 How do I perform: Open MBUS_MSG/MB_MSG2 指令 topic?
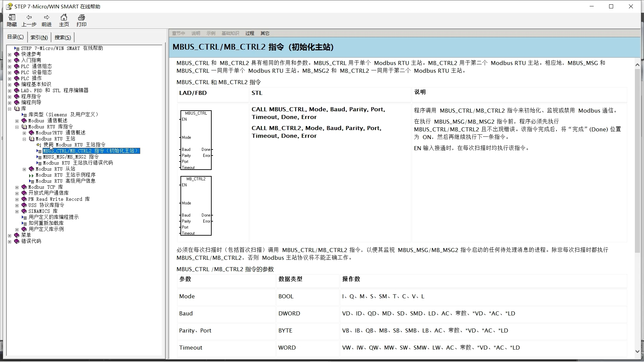[71, 157]
